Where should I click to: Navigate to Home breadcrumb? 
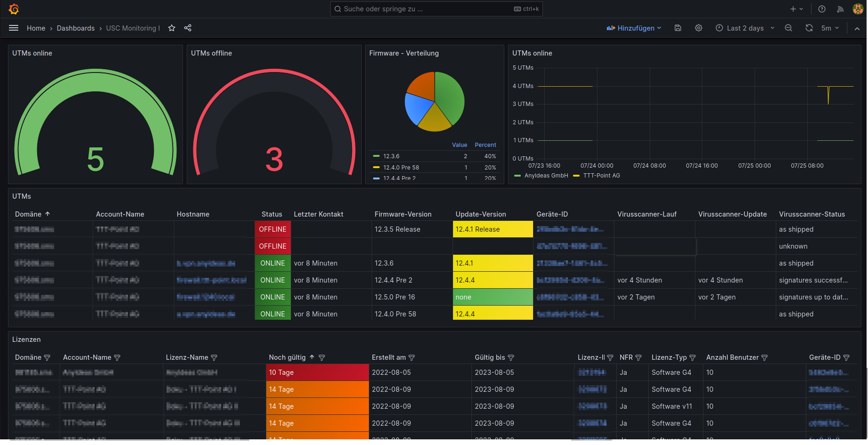coord(36,28)
